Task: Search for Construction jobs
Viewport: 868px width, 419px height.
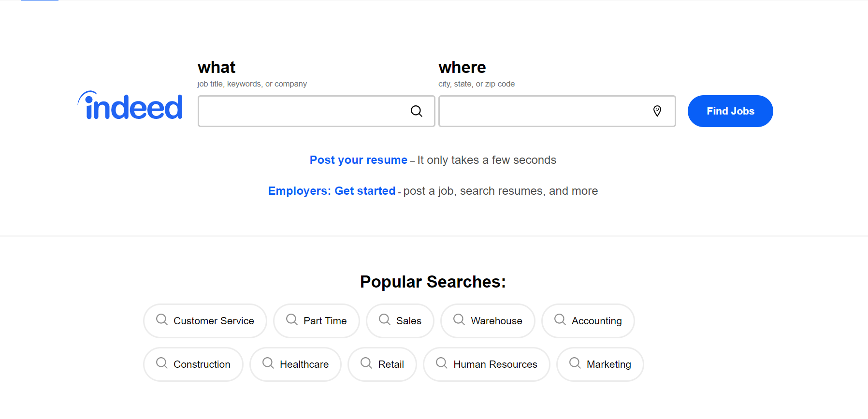Action: tap(193, 364)
